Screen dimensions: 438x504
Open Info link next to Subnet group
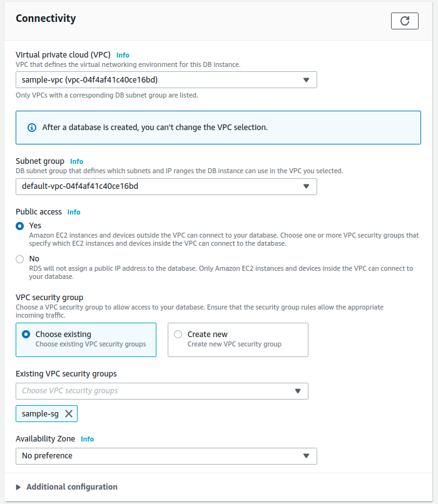76,161
